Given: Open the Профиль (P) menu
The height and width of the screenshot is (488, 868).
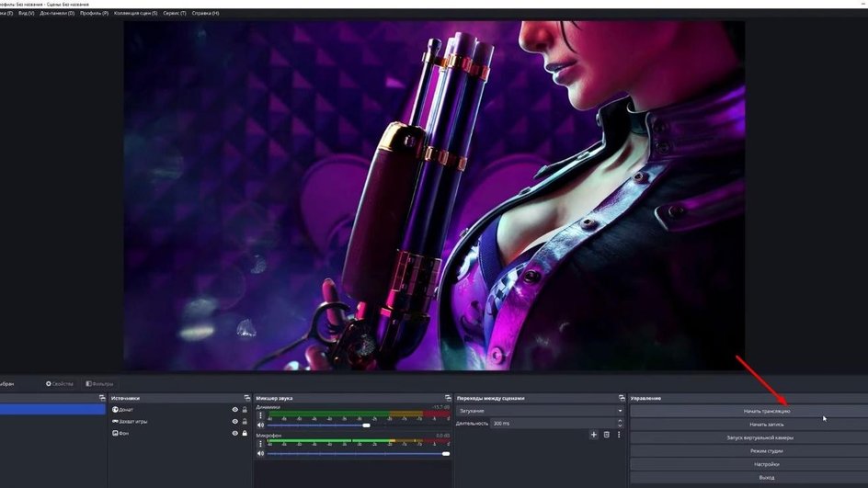Looking at the screenshot, I should (x=94, y=13).
